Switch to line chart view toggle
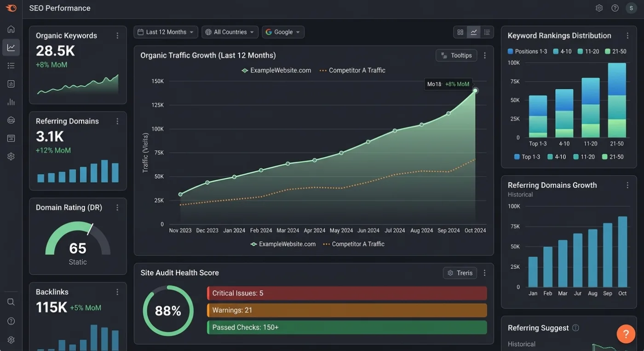Image resolution: width=644 pixels, height=351 pixels. pyautogui.click(x=473, y=32)
